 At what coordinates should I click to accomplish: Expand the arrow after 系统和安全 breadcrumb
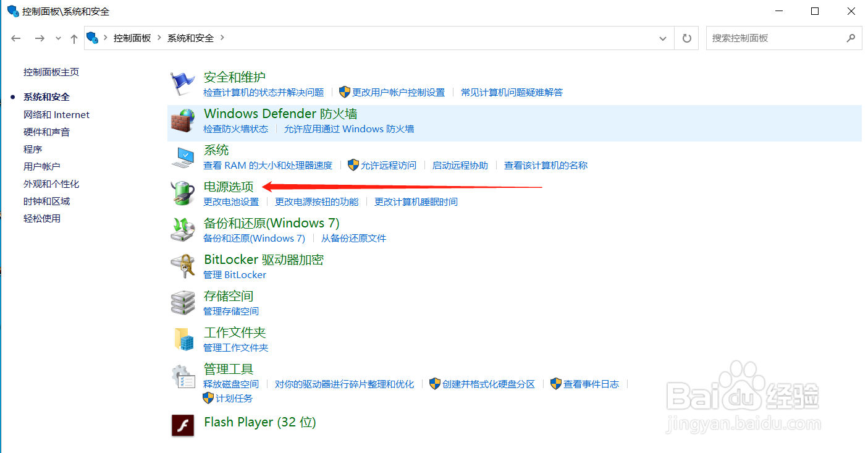(222, 38)
